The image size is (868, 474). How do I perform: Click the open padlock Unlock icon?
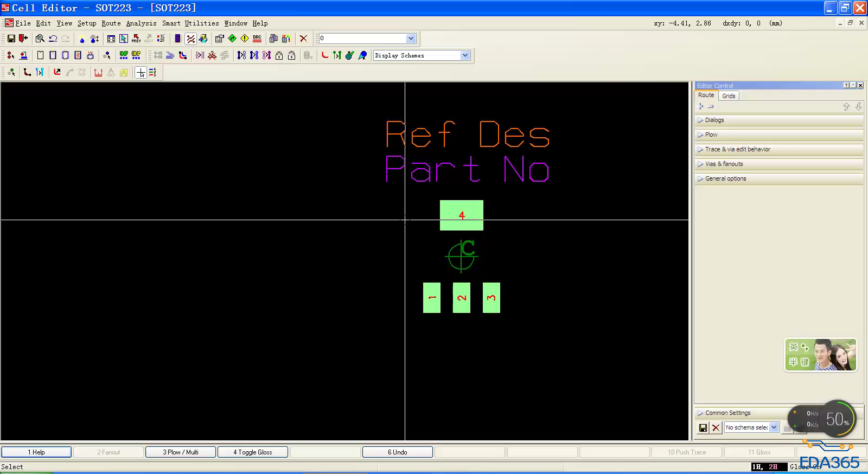tap(291, 55)
